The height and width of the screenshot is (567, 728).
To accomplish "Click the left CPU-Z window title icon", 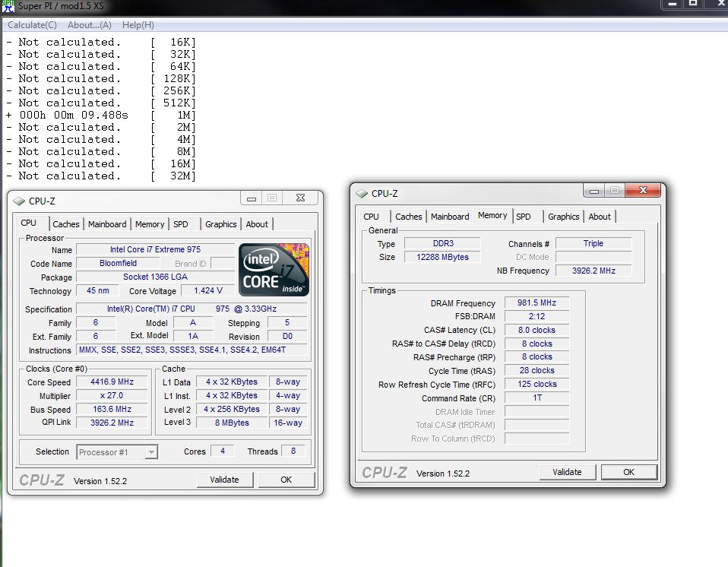I will coord(19,201).
